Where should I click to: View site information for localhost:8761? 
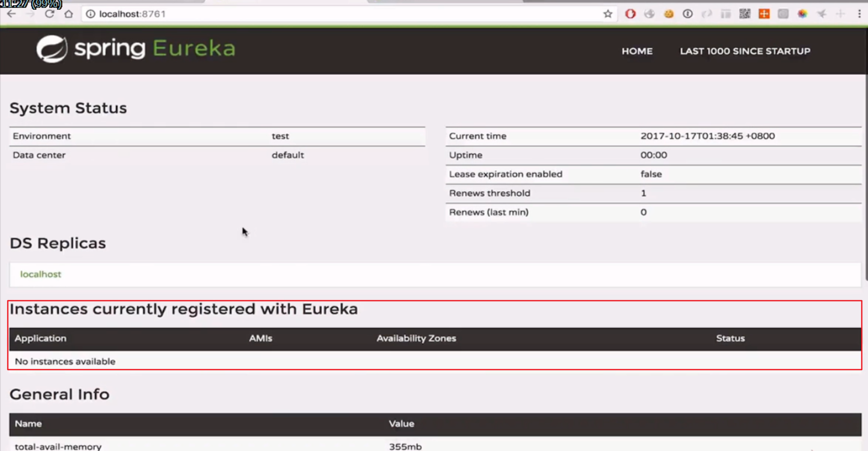(x=90, y=14)
